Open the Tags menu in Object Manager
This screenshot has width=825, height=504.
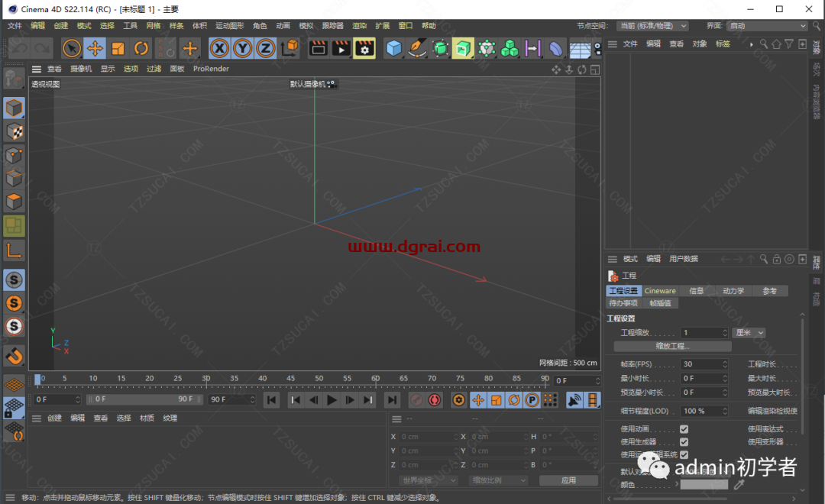pos(723,44)
